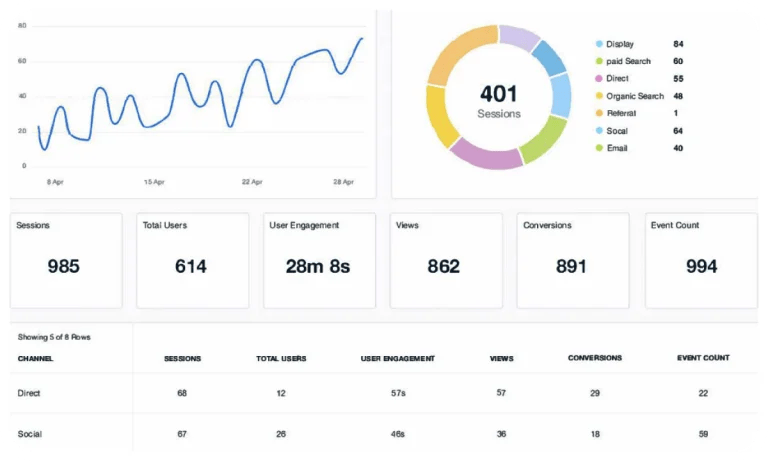Click the 28 Apr x-axis label

[343, 182]
